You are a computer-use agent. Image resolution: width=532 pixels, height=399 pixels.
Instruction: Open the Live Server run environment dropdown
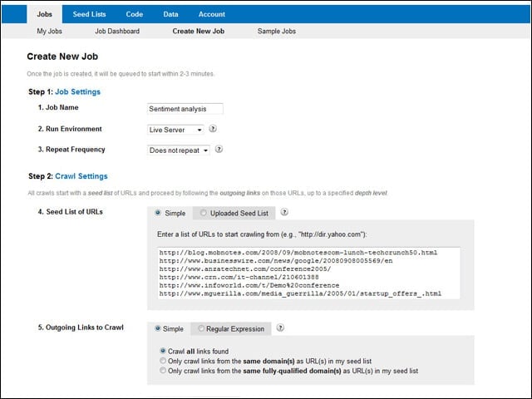[175, 130]
